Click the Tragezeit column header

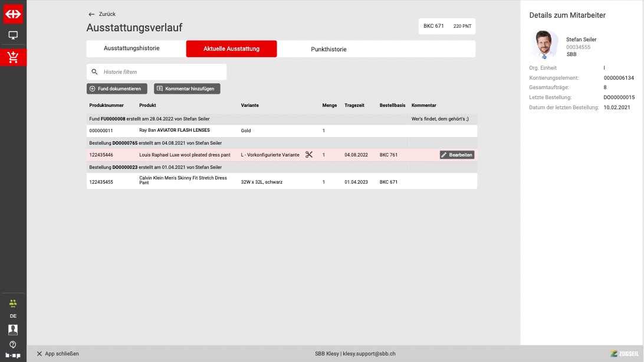point(354,105)
